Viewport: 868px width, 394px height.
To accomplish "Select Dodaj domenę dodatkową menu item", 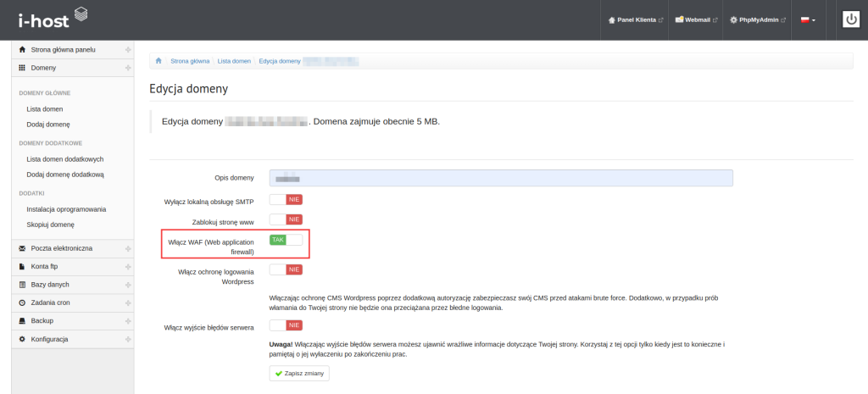I will [x=65, y=175].
